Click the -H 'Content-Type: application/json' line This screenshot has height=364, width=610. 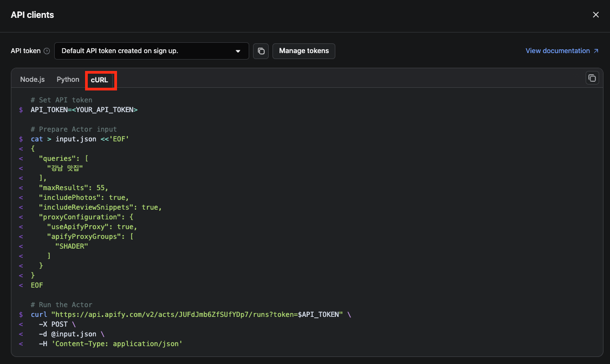click(x=111, y=343)
